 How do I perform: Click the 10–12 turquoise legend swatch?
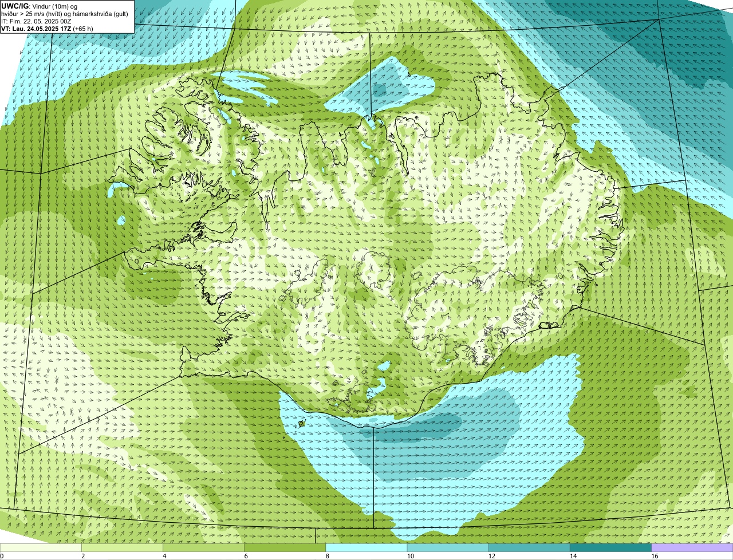(448, 547)
